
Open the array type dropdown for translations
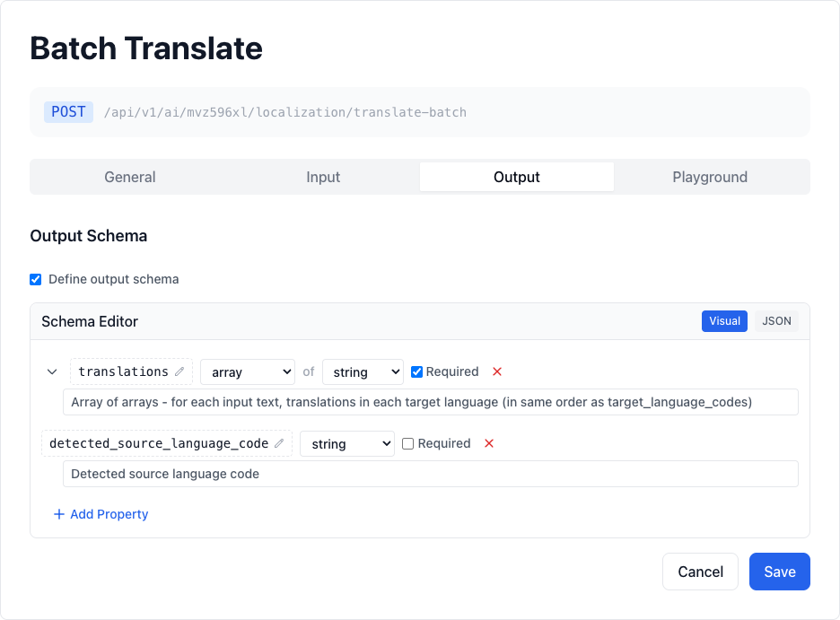tap(248, 371)
